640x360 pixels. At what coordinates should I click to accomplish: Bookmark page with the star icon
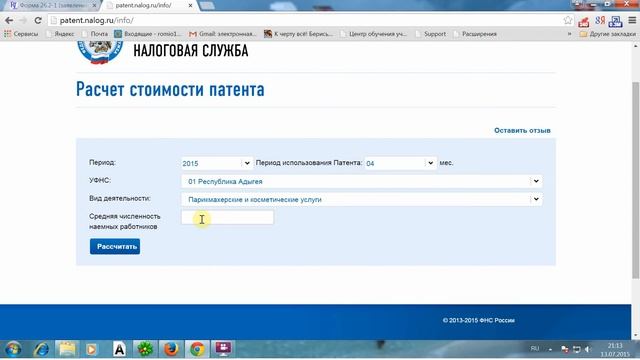[567, 20]
